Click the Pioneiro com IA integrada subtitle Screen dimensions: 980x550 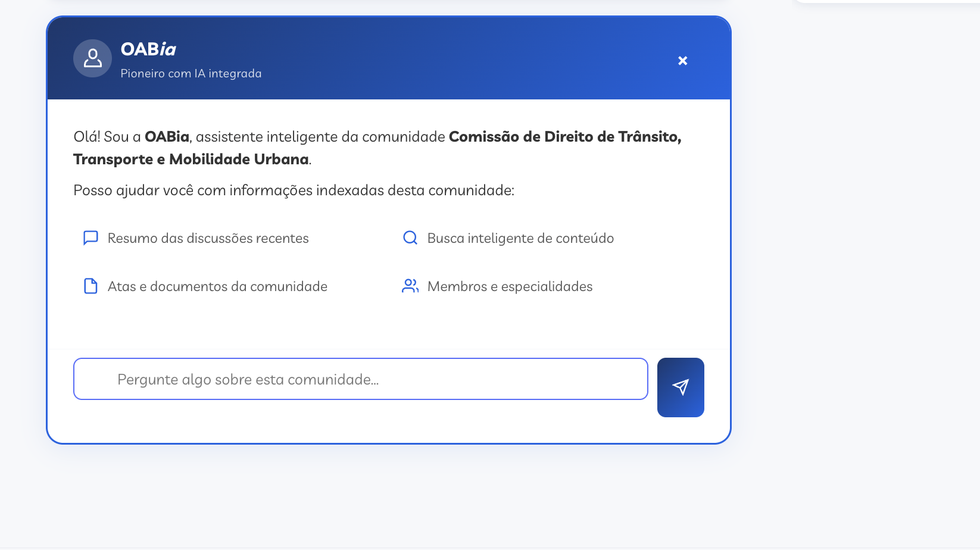click(191, 73)
